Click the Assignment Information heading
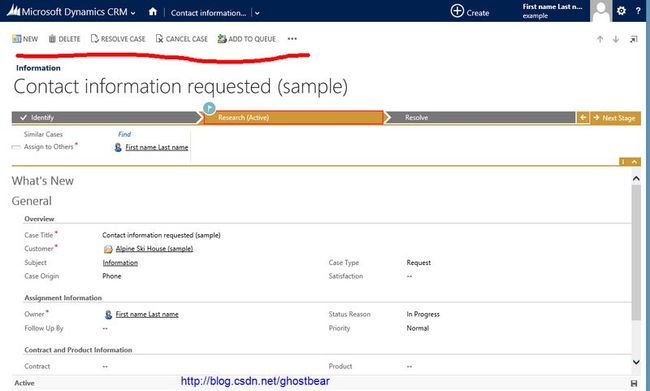The height and width of the screenshot is (391, 650). (63, 298)
